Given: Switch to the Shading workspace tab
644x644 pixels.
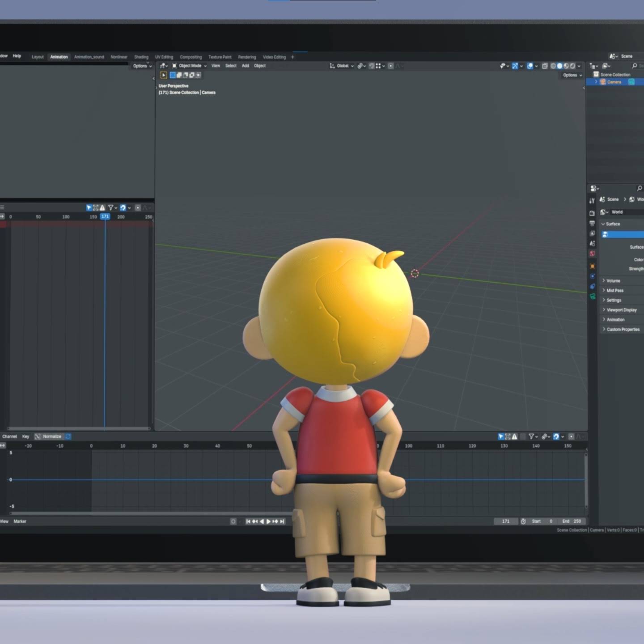Looking at the screenshot, I should [x=141, y=57].
